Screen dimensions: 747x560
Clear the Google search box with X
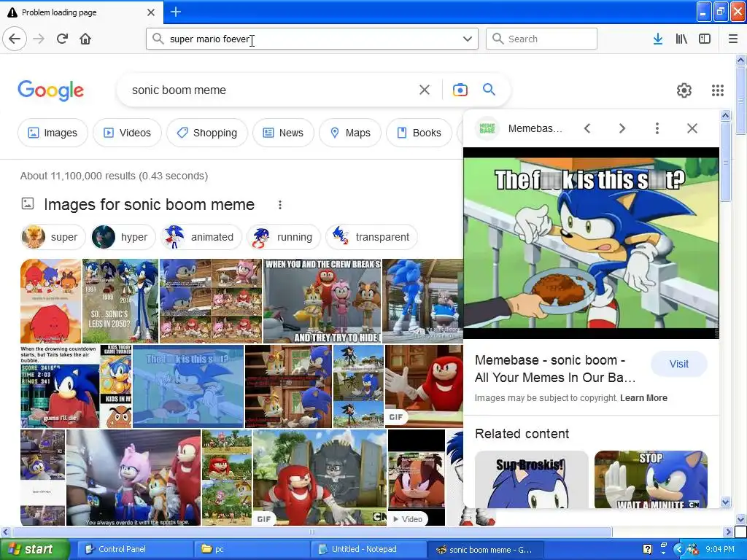pyautogui.click(x=425, y=90)
